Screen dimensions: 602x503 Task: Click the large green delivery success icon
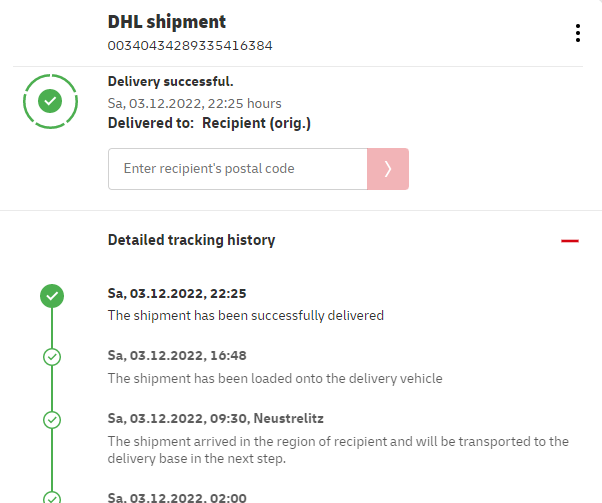click(50, 101)
